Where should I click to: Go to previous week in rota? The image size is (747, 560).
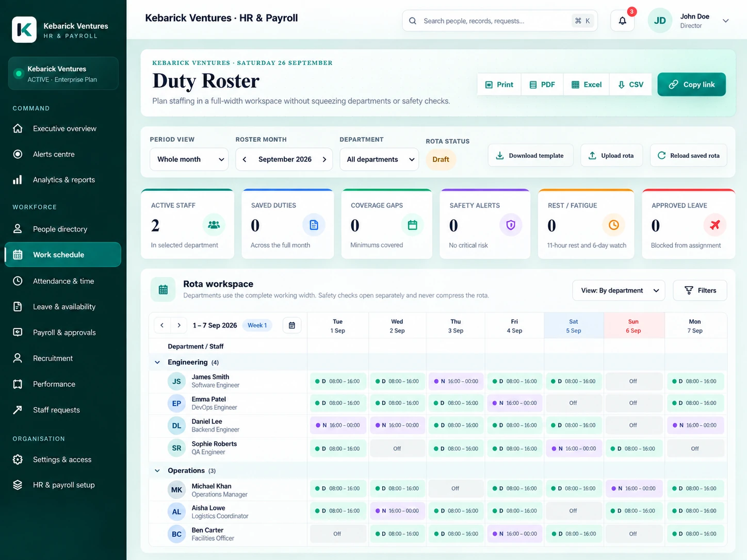click(162, 325)
